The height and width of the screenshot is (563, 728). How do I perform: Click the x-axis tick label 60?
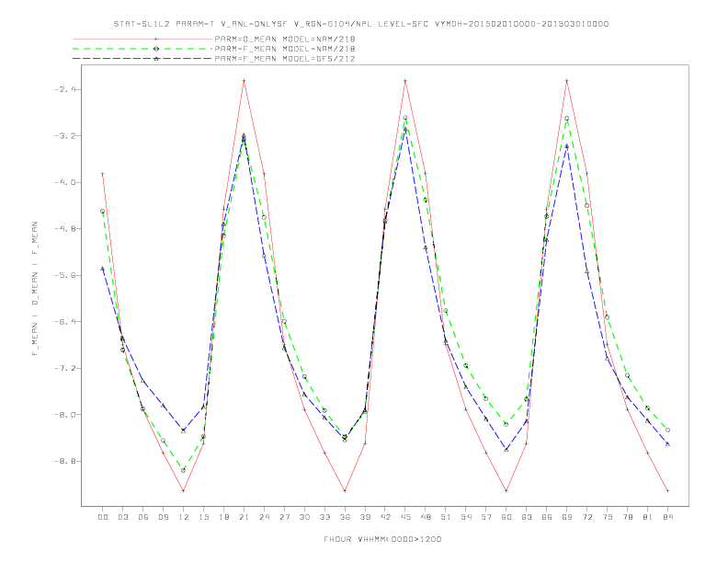pos(506,517)
